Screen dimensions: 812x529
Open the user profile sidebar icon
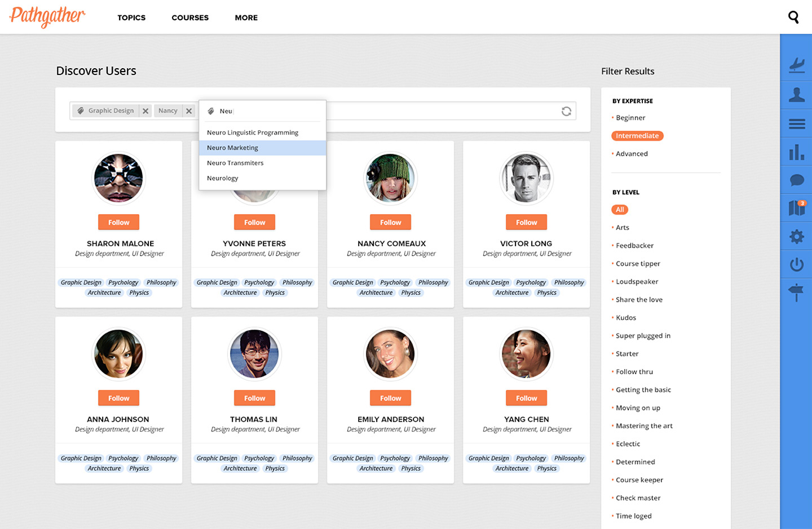click(x=796, y=95)
